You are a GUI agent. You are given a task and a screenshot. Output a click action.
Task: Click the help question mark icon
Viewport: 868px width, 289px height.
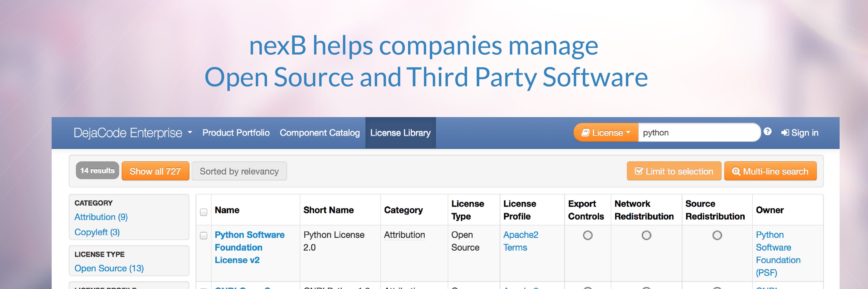tap(767, 131)
